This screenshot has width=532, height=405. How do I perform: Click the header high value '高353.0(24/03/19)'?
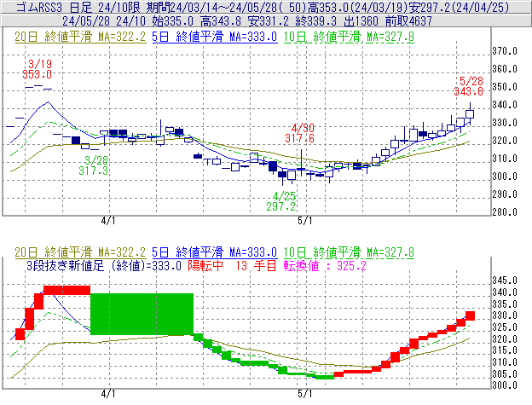tap(358, 7)
